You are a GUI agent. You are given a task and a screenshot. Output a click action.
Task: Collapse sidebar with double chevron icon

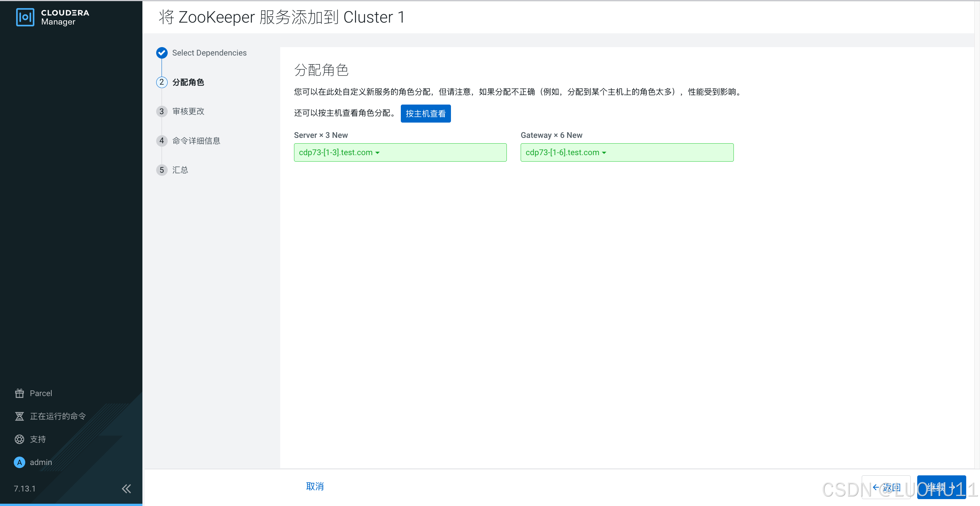coord(126,489)
